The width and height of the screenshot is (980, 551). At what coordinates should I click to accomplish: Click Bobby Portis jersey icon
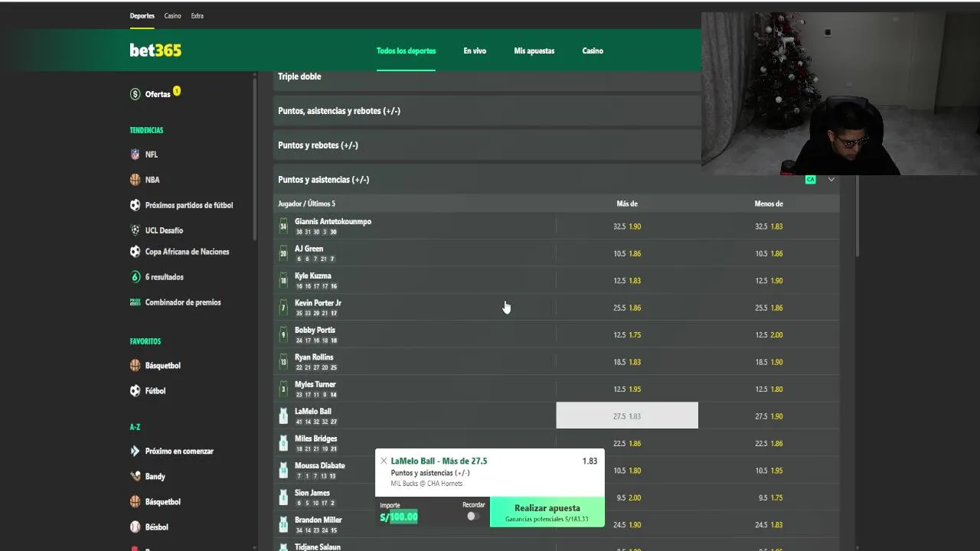283,335
